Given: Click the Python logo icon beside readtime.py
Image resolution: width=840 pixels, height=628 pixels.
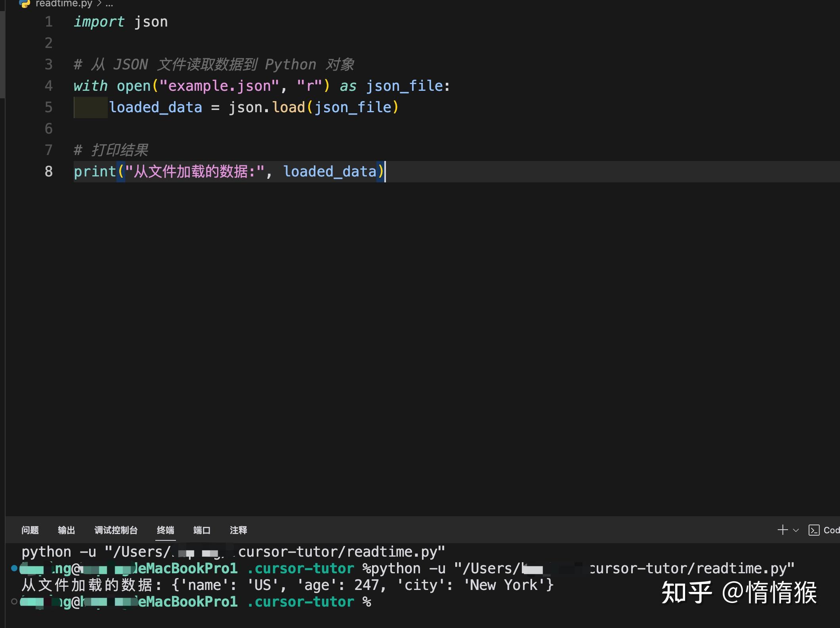Looking at the screenshot, I should tap(25, 4).
